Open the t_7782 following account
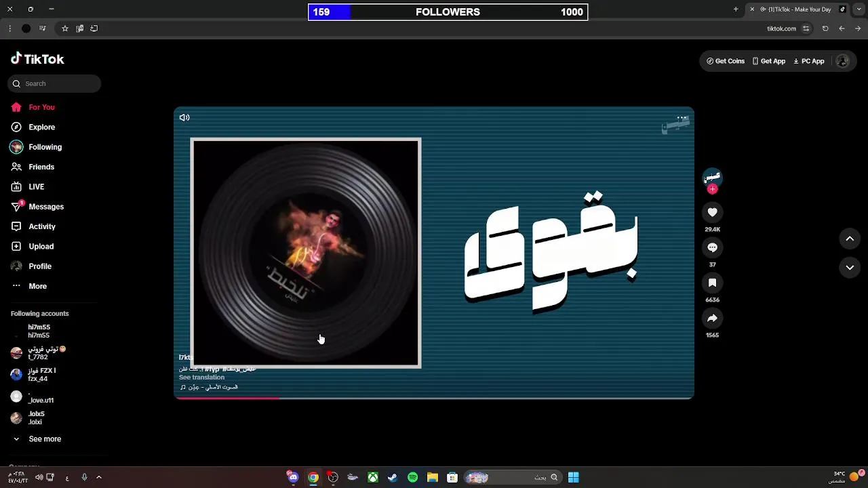Viewport: 868px width, 488px height. 38,353
